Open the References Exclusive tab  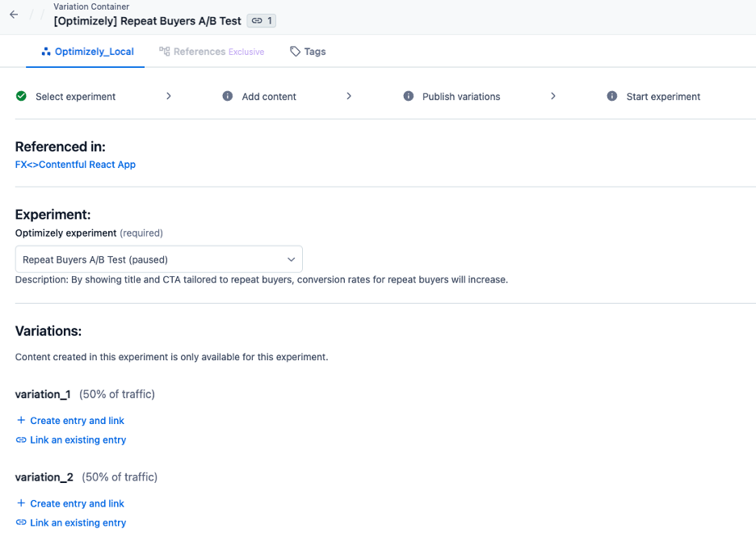point(212,52)
